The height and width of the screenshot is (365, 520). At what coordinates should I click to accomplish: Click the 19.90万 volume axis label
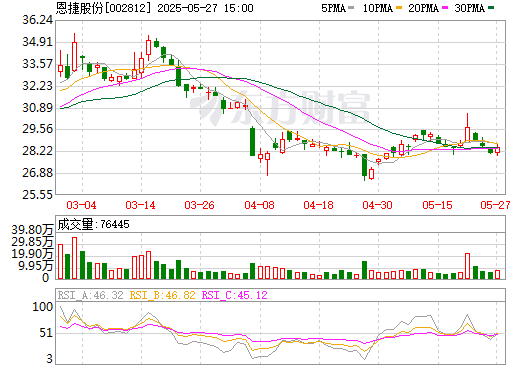(32, 254)
